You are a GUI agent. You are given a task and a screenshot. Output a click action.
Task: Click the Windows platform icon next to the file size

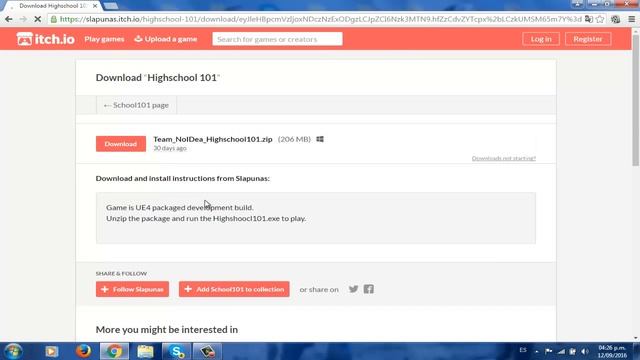point(320,139)
